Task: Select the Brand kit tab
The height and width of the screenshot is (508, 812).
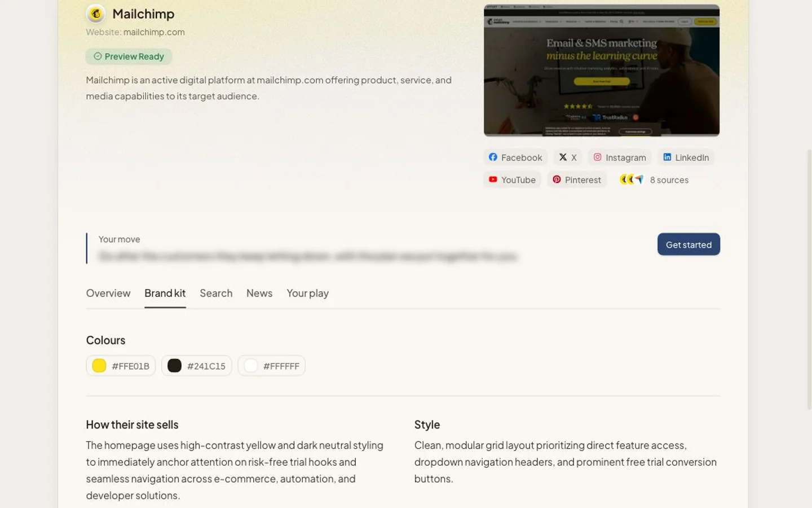Action: pos(165,293)
